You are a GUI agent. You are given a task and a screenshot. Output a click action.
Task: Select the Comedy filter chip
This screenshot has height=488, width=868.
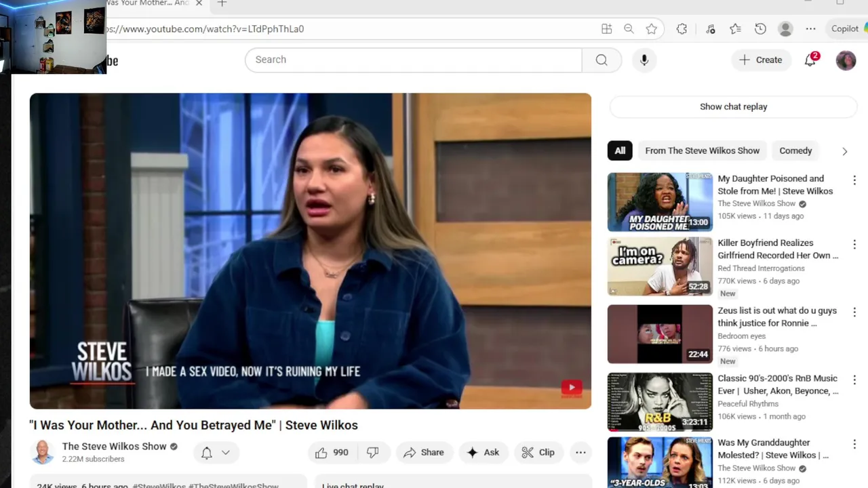pos(795,150)
